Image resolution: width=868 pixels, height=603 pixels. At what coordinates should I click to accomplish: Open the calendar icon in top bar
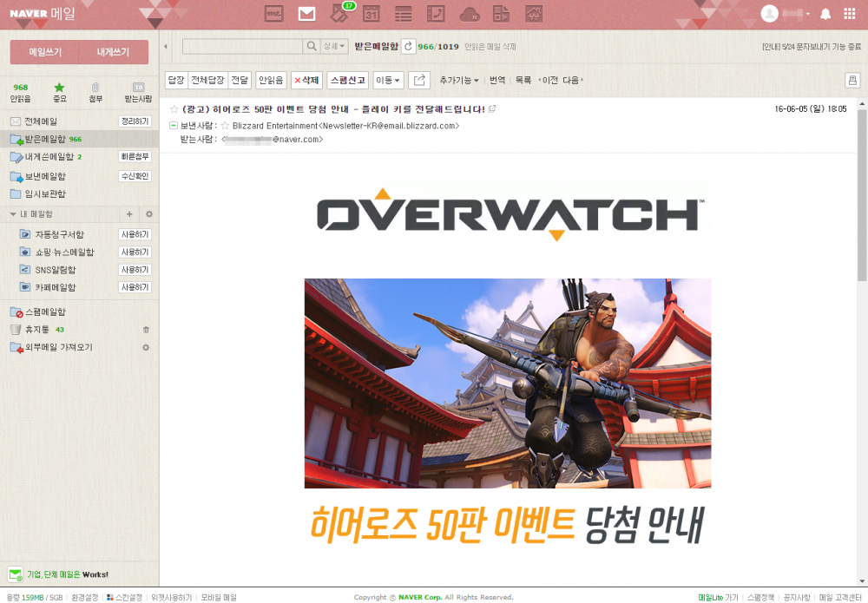[372, 14]
